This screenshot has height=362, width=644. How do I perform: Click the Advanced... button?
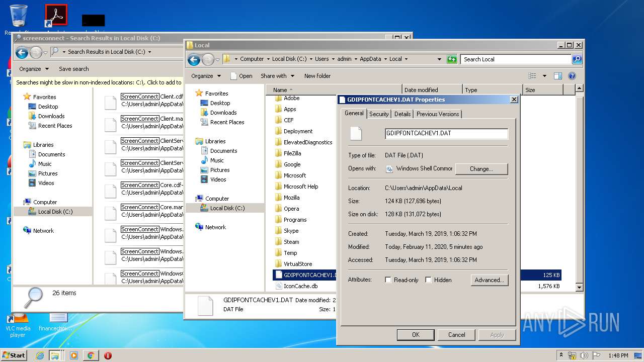(490, 280)
